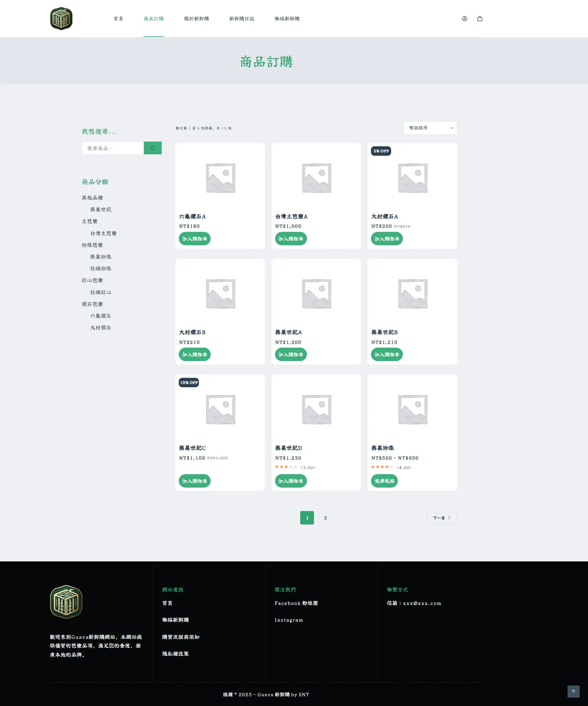Open the shopping cart bag icon
588x706 pixels.
point(479,19)
